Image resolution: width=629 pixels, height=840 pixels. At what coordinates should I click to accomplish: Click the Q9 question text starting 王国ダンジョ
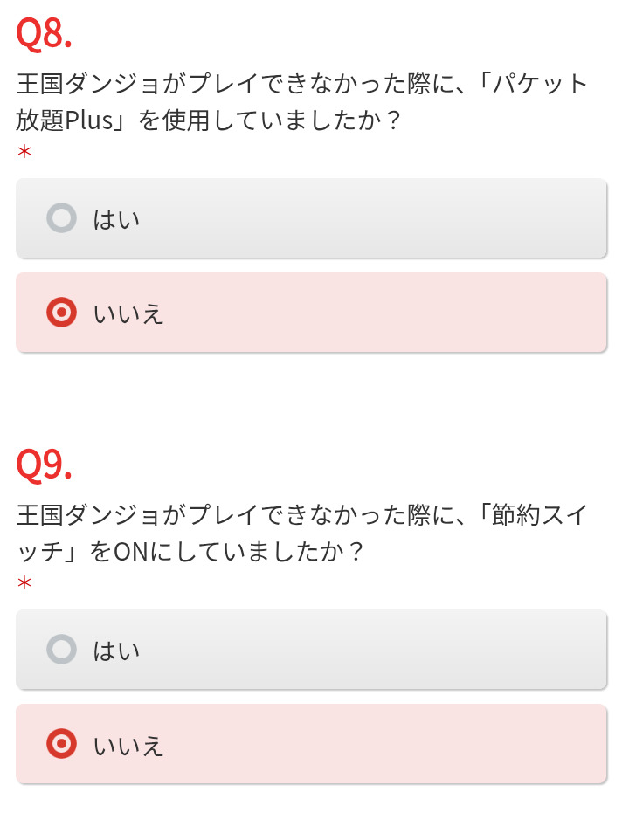218,515
